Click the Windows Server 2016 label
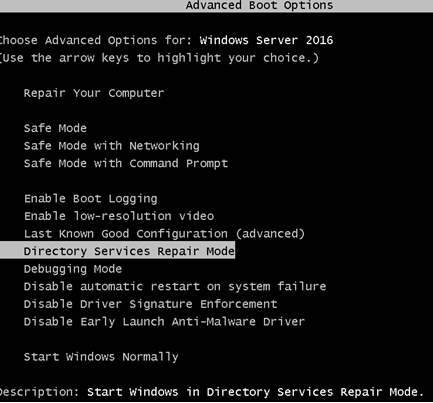Screen dimensions: 433x403 pyautogui.click(x=266, y=40)
